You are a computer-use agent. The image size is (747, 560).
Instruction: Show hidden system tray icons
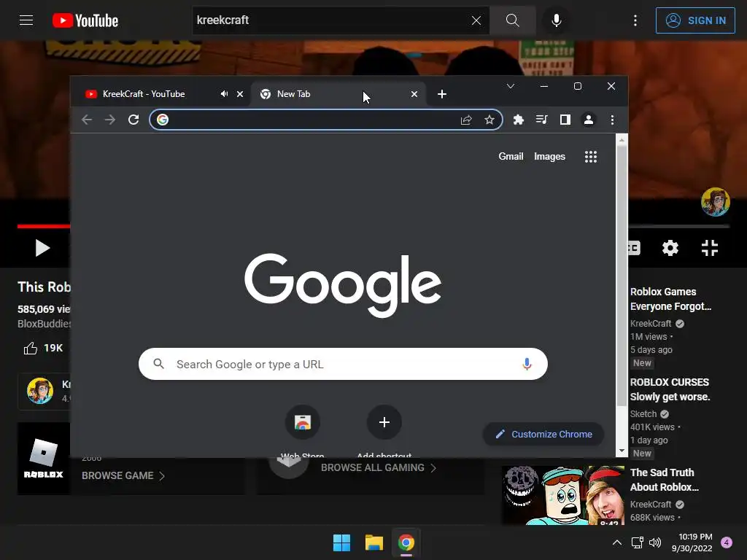click(617, 542)
